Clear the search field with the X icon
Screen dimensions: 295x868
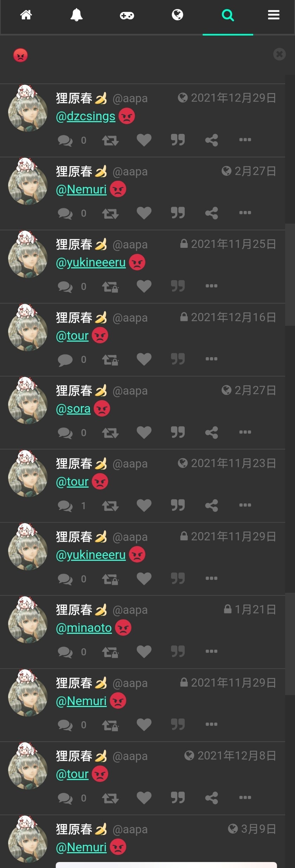click(280, 54)
